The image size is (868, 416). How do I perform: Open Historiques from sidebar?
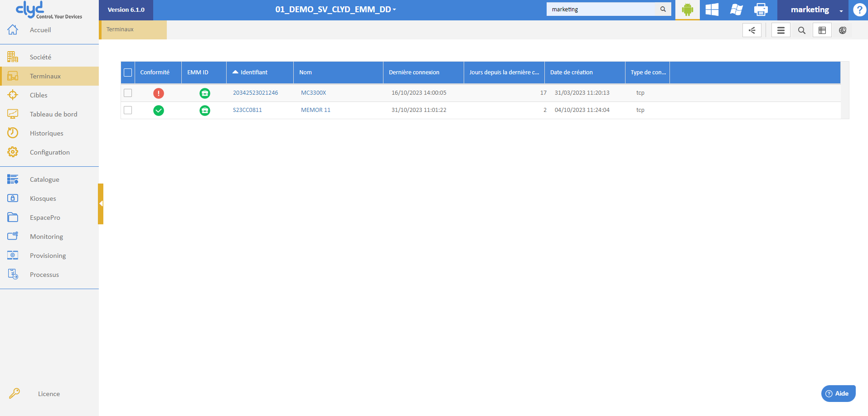[x=47, y=133]
